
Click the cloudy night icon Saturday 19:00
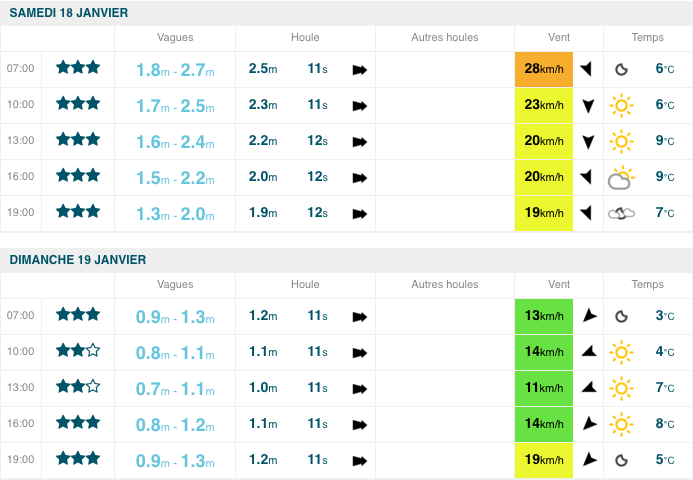[621, 213]
